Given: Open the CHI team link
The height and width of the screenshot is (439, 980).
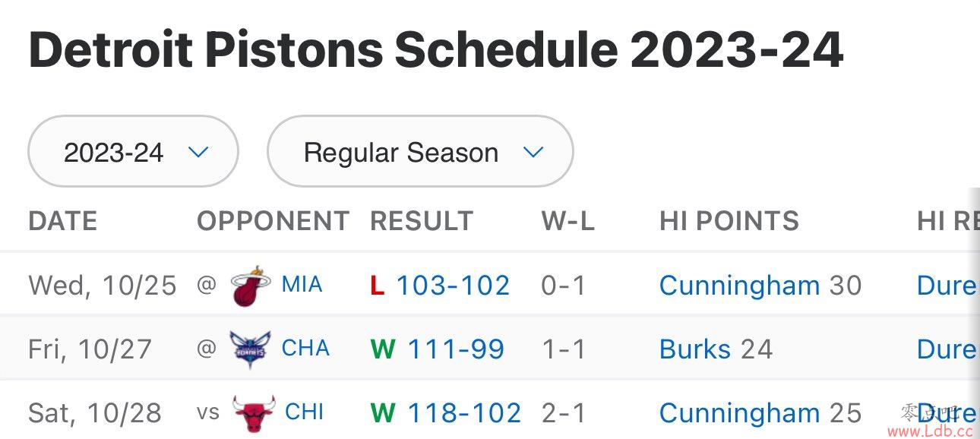Looking at the screenshot, I should point(304,412).
